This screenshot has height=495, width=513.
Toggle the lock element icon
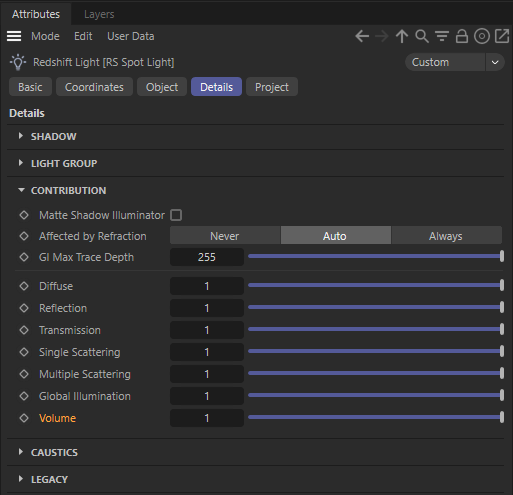[x=462, y=36]
